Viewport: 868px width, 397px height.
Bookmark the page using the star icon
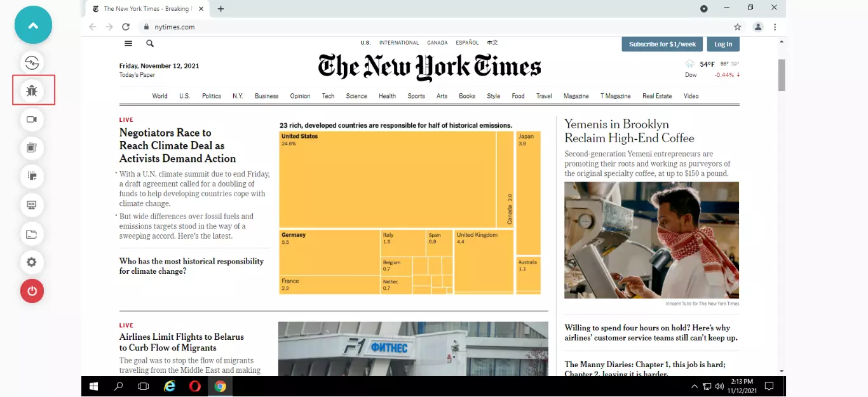click(x=737, y=27)
